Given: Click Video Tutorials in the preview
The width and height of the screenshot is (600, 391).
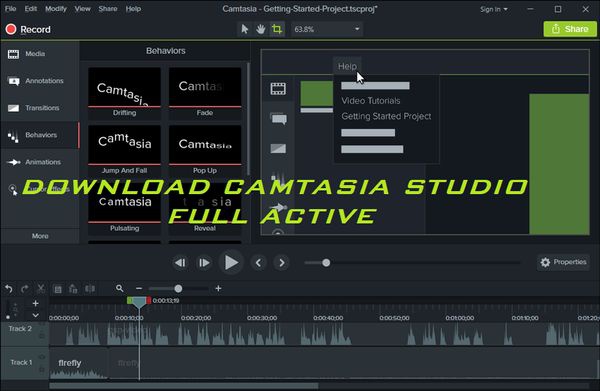Looking at the screenshot, I should point(371,101).
